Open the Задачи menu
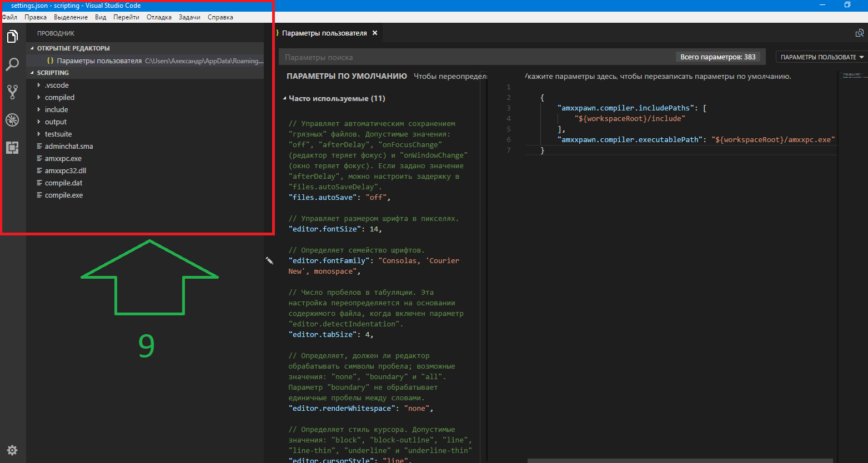Image resolution: width=868 pixels, height=463 pixels. 189,17
